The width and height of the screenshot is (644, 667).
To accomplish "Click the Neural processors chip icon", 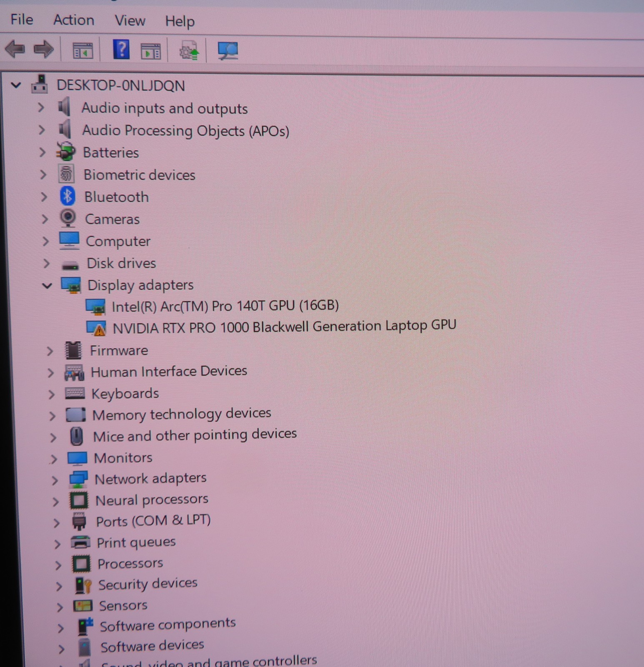I will coord(79,501).
